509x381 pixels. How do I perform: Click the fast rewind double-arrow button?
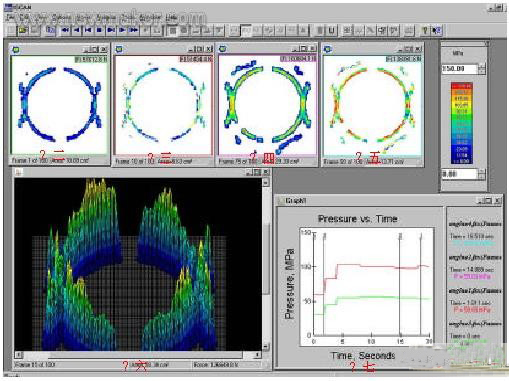65,30
